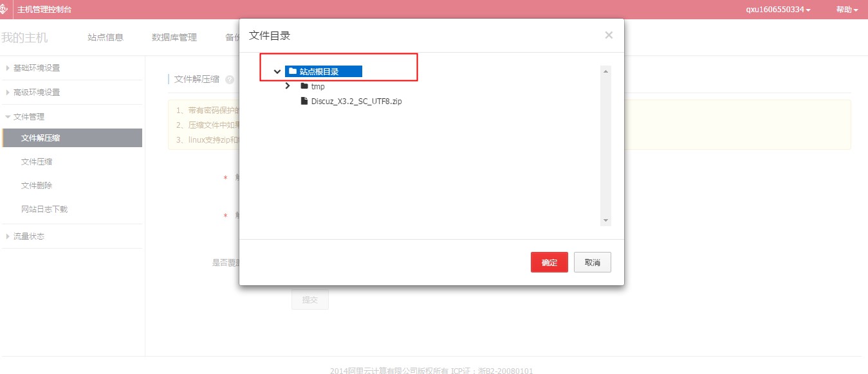Click the folder icon beside 站点根目录

coord(293,71)
